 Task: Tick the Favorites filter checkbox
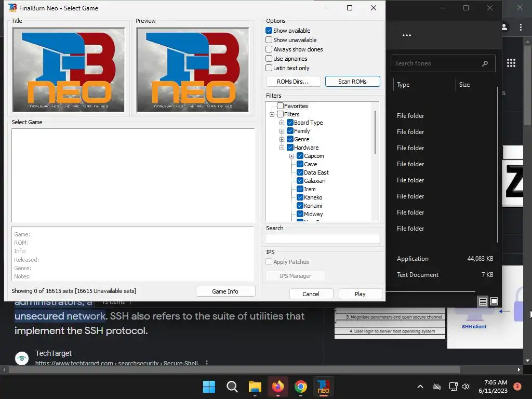coord(280,106)
